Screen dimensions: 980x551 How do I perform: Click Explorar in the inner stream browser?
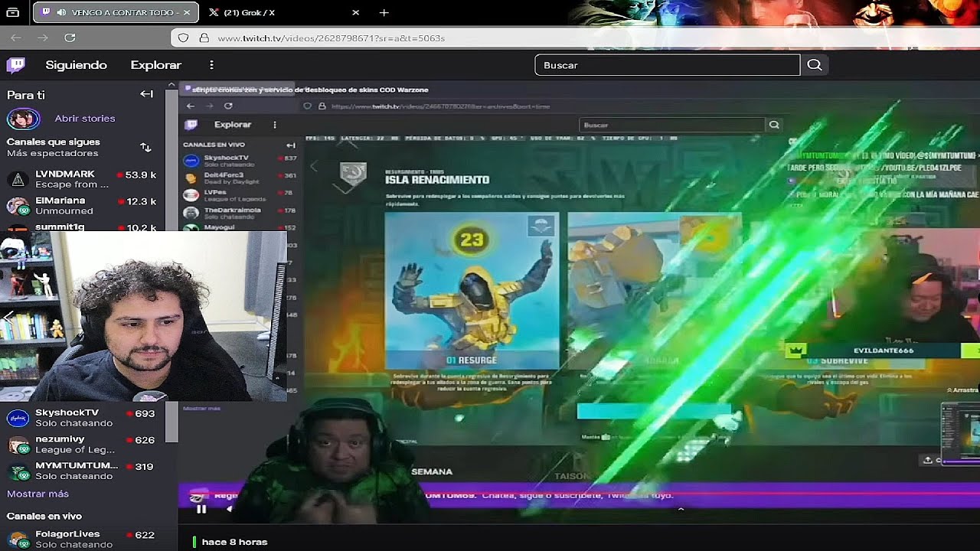point(233,125)
